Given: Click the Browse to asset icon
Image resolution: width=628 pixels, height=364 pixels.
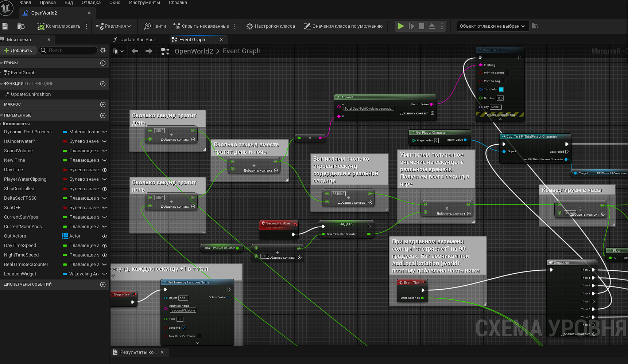Looking at the screenshot, I should (x=21, y=26).
